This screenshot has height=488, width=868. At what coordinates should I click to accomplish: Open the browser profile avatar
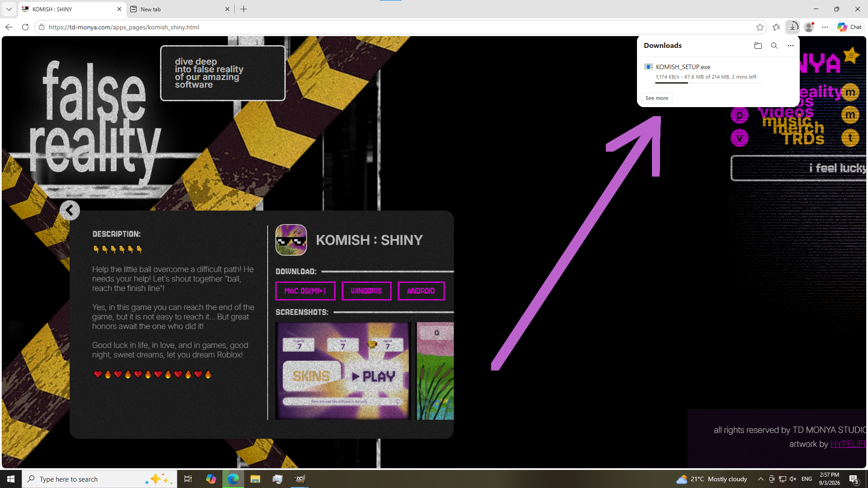coord(809,27)
